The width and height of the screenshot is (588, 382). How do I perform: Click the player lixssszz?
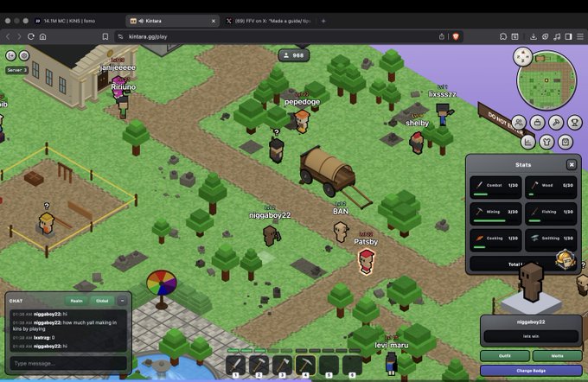coord(444,114)
